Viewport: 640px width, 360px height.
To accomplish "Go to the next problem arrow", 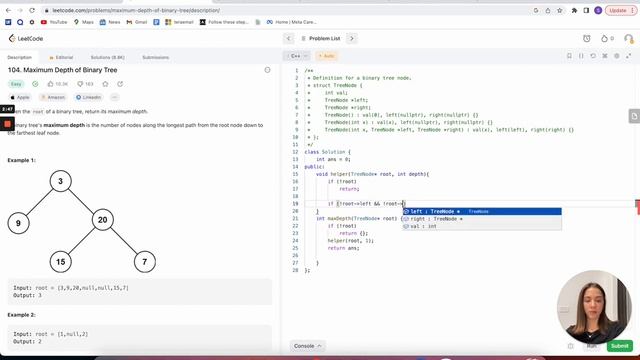I will 351,38.
